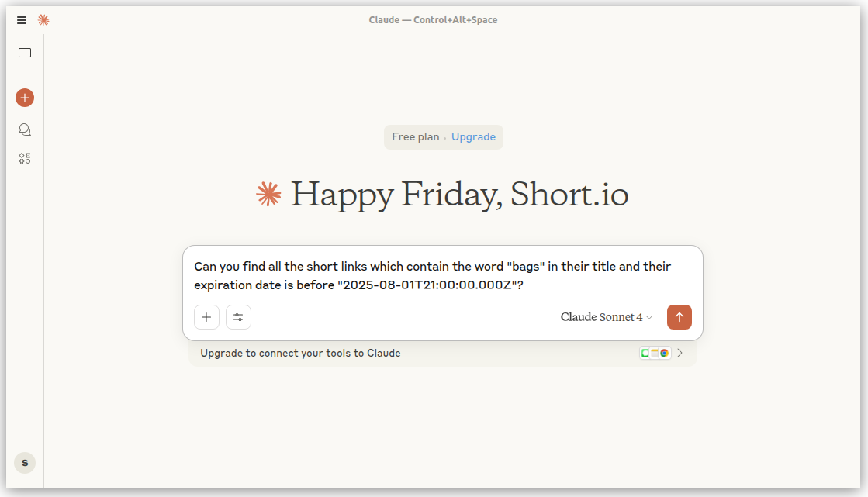The image size is (868, 497).
Task: Click the Free plan label
Action: [x=415, y=137]
